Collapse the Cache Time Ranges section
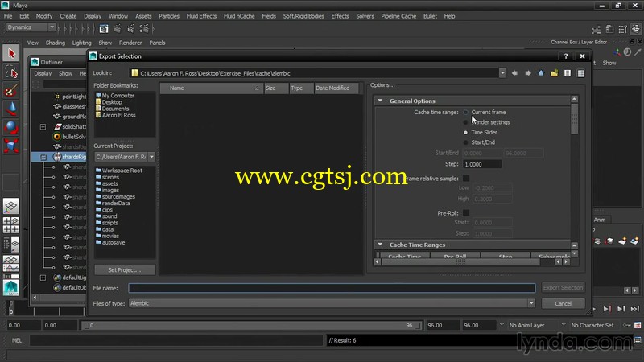 (380, 245)
